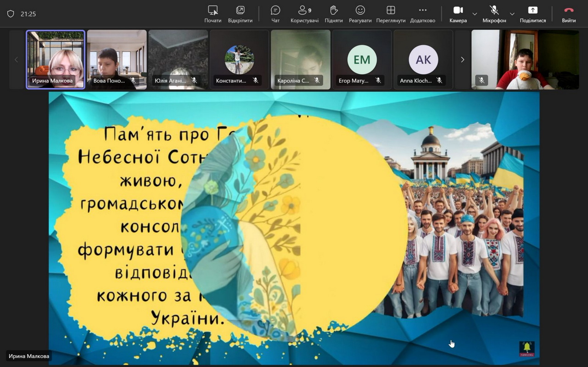The image size is (588, 367).
Task: Click the Вова Поно... participant video tile
Action: tap(117, 60)
